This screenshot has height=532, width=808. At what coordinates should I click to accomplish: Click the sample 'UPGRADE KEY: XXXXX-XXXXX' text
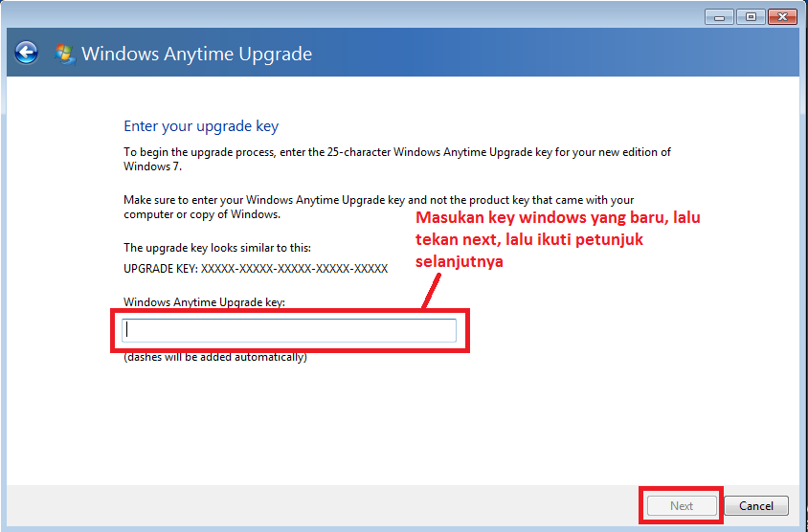(x=256, y=269)
